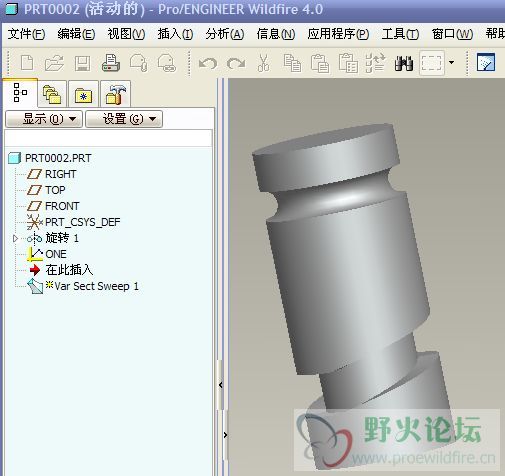Image resolution: width=505 pixels, height=476 pixels.
Task: Click the binoculars Find icon
Action: (404, 63)
